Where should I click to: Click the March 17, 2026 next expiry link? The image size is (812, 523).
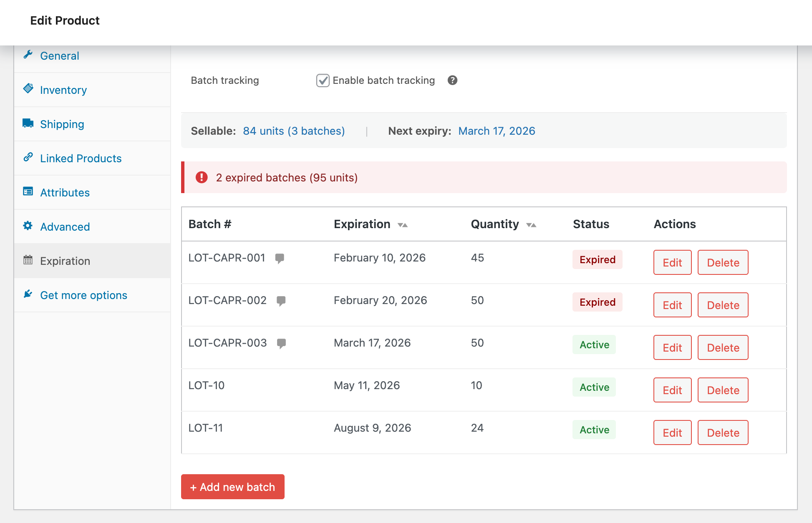(497, 131)
